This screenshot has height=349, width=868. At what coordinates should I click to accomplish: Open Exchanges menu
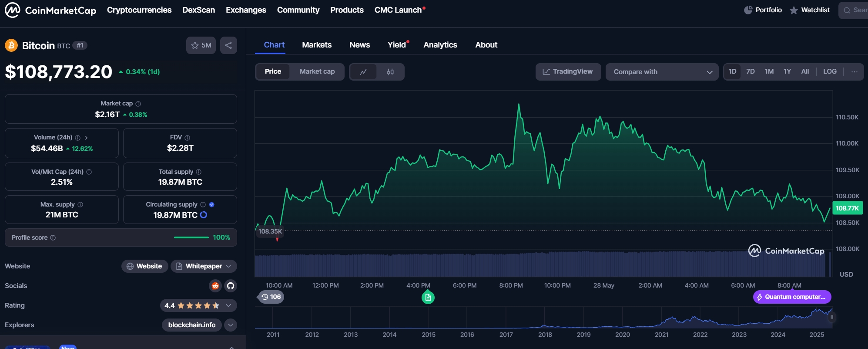[x=246, y=10]
